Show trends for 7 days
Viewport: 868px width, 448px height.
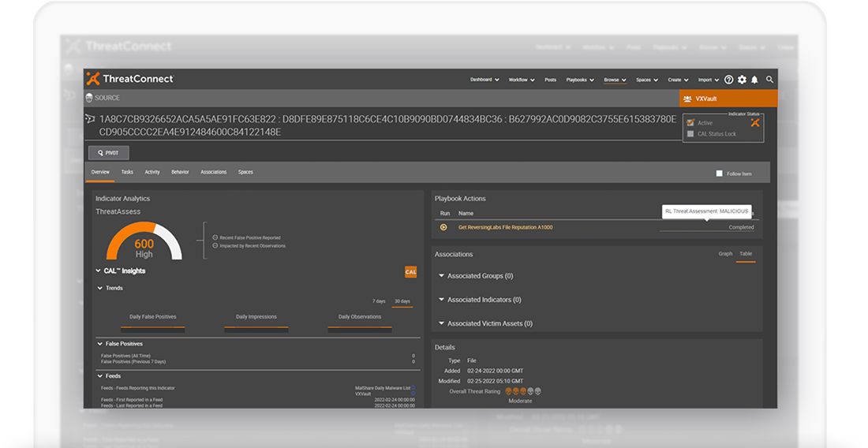pos(379,301)
